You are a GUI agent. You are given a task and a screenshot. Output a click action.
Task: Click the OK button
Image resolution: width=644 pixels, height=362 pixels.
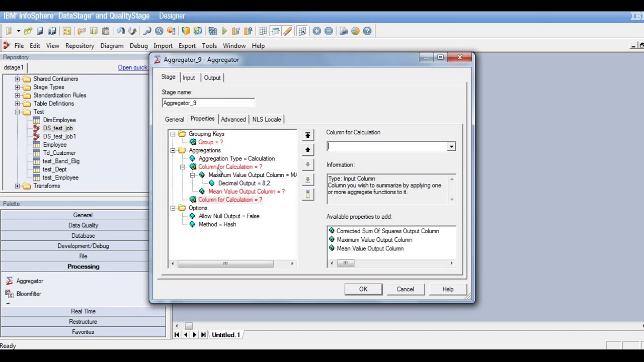(x=363, y=289)
